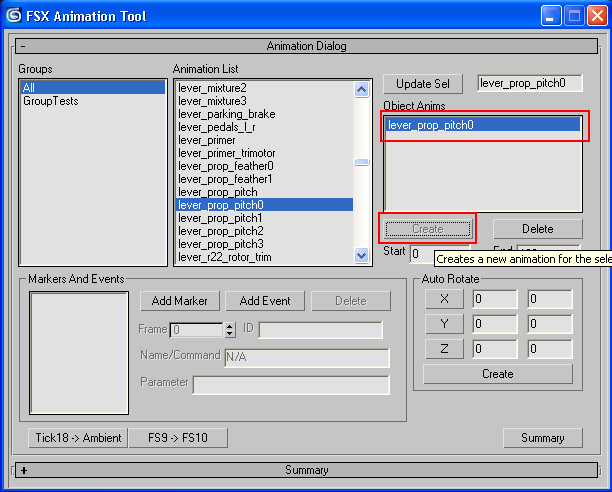Image resolution: width=612 pixels, height=492 pixels.
Task: Choose lever_parking_brake animation
Action: [x=265, y=114]
